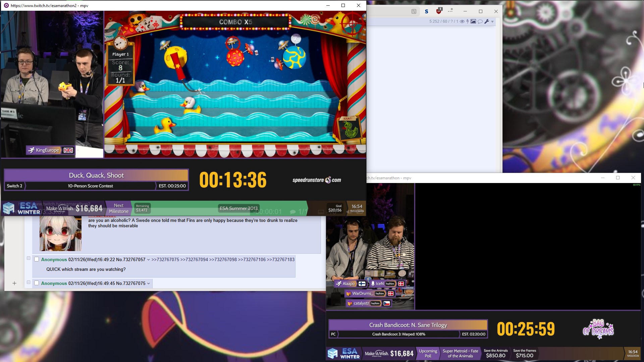Open the browser three-dots menu

tap(450, 11)
